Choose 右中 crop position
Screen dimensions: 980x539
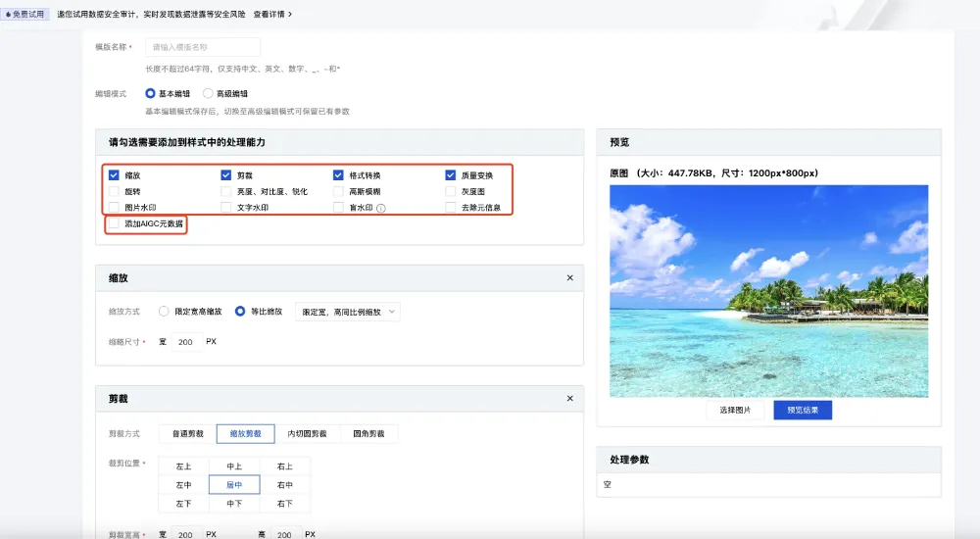coord(284,484)
